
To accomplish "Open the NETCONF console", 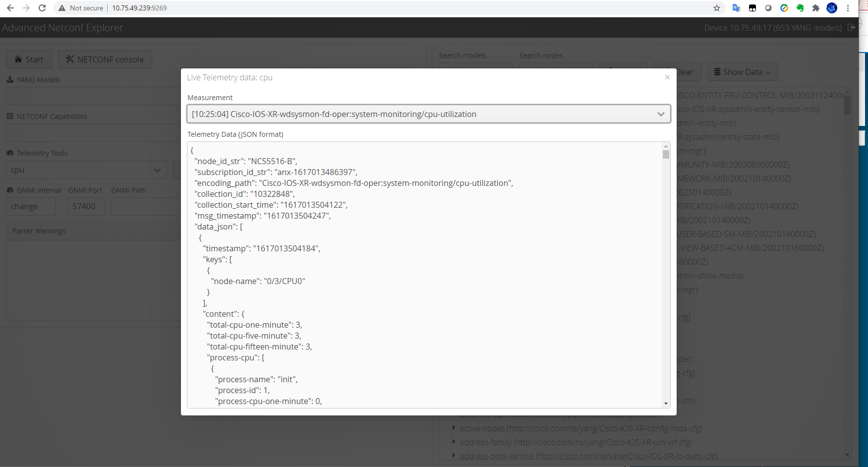I will coord(105,59).
